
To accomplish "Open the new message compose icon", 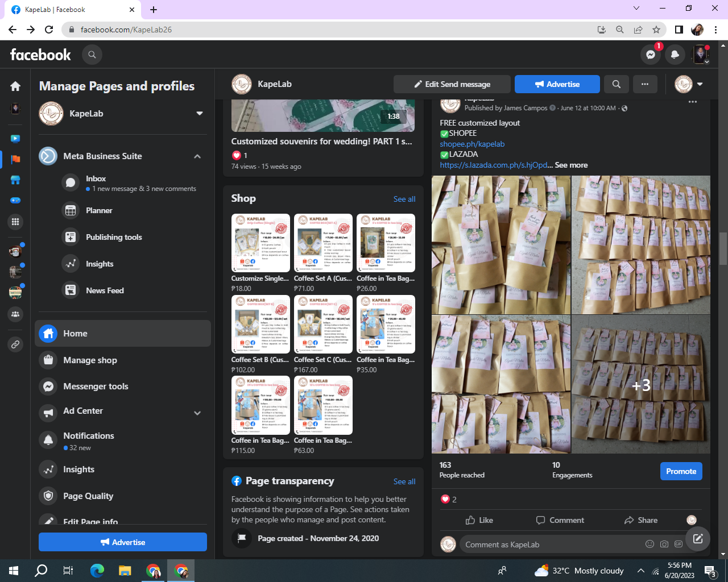I will point(698,539).
